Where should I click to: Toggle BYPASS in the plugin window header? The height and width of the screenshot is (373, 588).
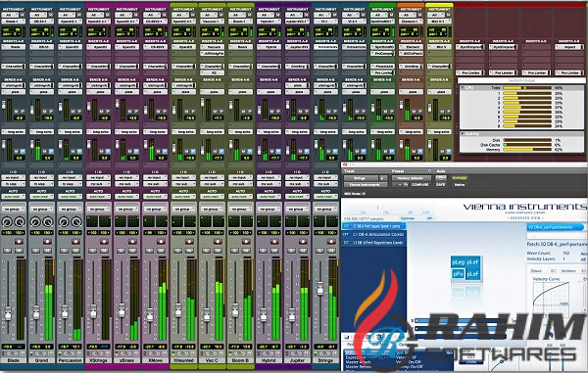[x=460, y=178]
